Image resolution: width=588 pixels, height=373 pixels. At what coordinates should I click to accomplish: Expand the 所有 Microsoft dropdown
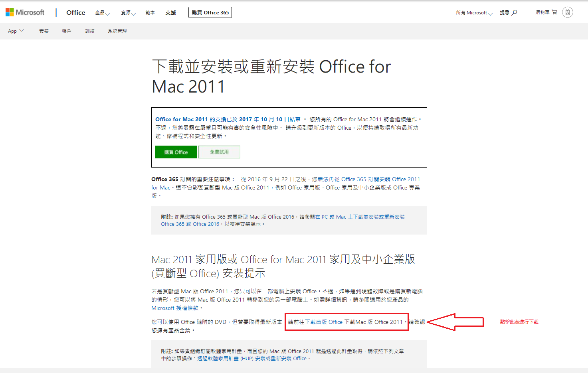[x=474, y=13]
